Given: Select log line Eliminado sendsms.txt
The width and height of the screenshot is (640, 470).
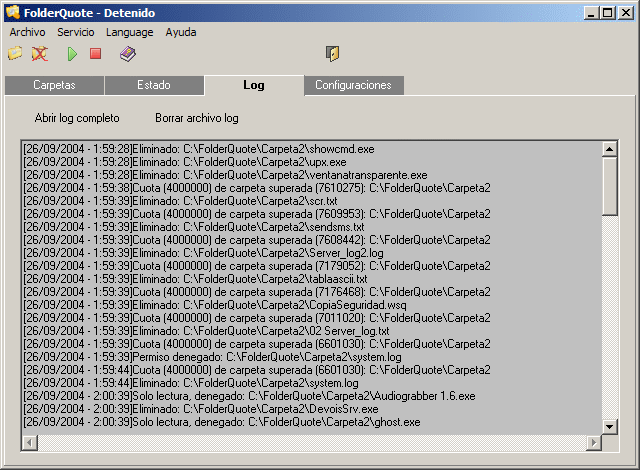Looking at the screenshot, I should coord(194,227).
